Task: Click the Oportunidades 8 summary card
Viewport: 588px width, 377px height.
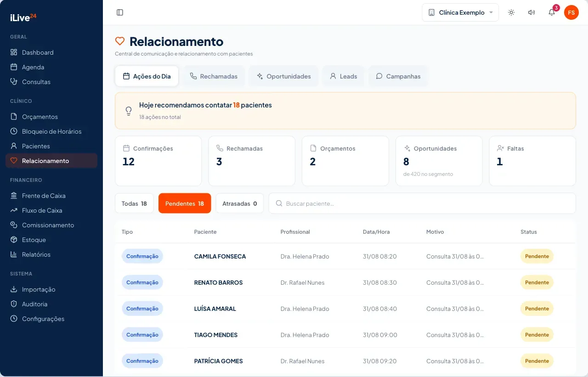Action: [439, 161]
